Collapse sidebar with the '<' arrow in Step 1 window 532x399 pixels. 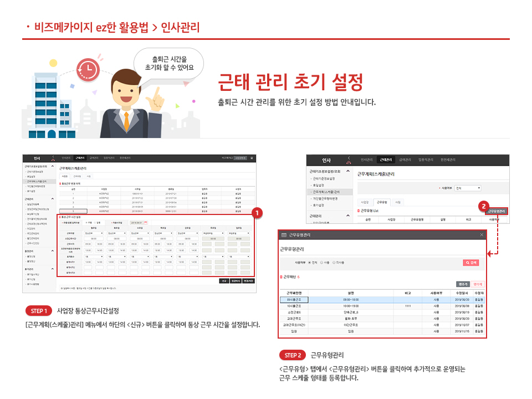tap(53, 156)
